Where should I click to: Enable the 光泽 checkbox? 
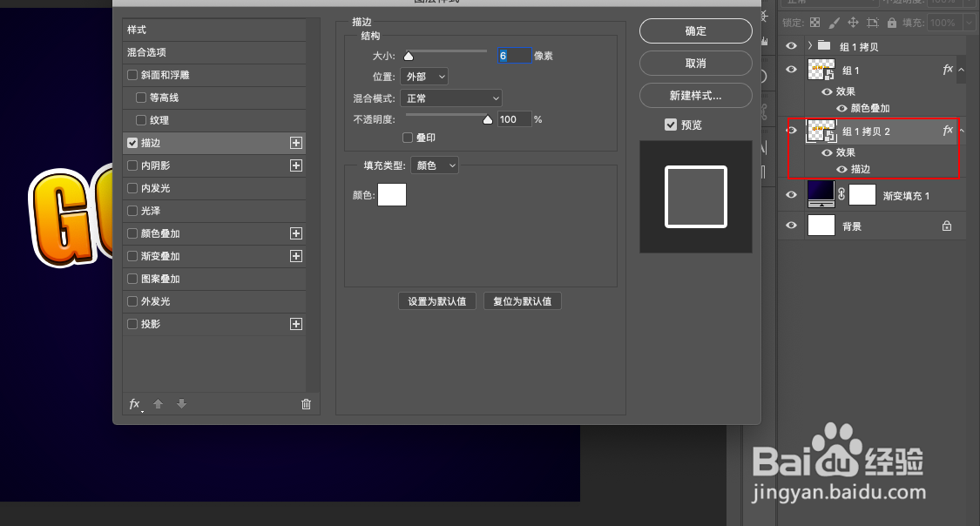coord(132,211)
